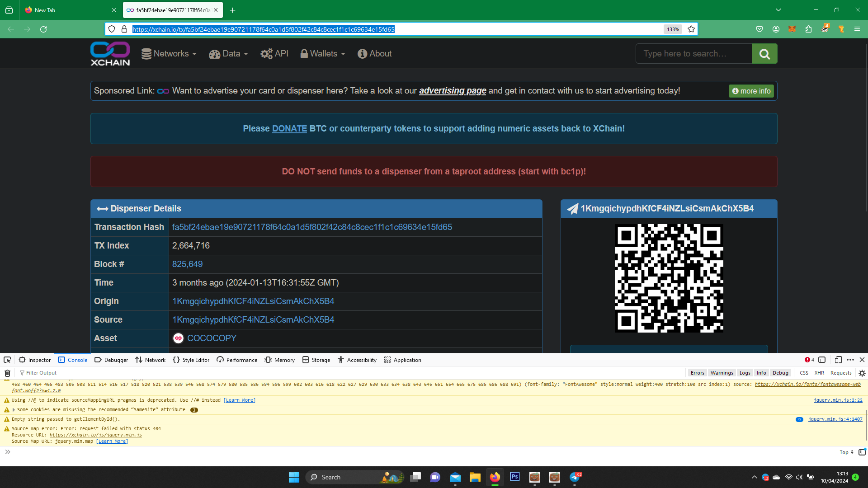Click the XCHAIN logo in the navbar

(x=110, y=54)
